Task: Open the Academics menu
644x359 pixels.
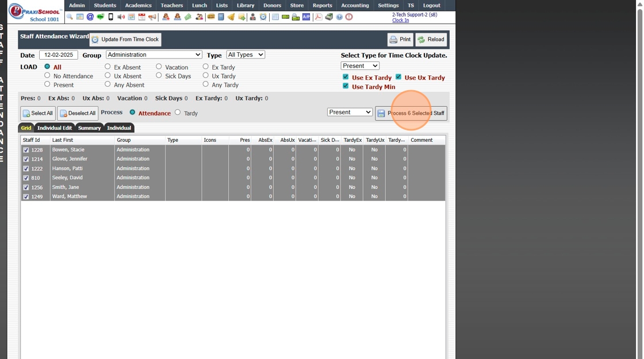Action: pos(138,5)
